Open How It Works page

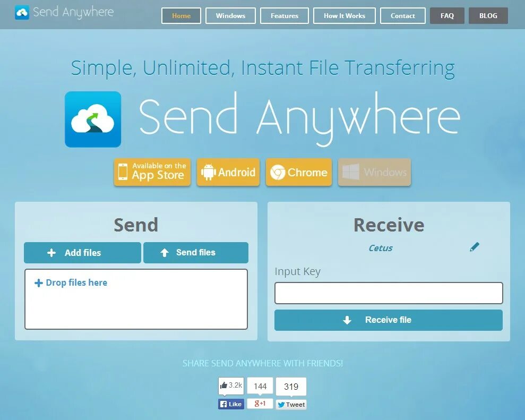point(344,16)
